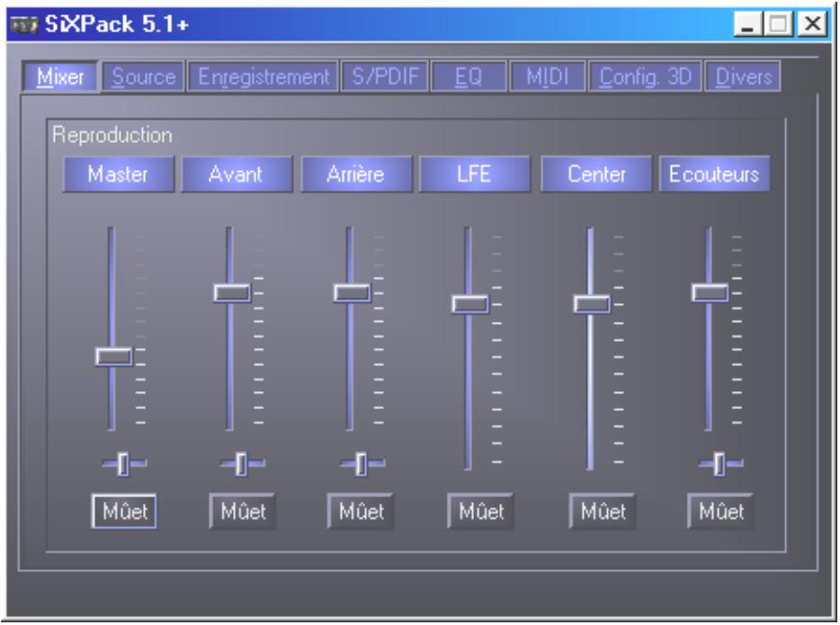The width and height of the screenshot is (840, 625).
Task: Close the SixPack 5.1+ window
Action: click(x=811, y=24)
